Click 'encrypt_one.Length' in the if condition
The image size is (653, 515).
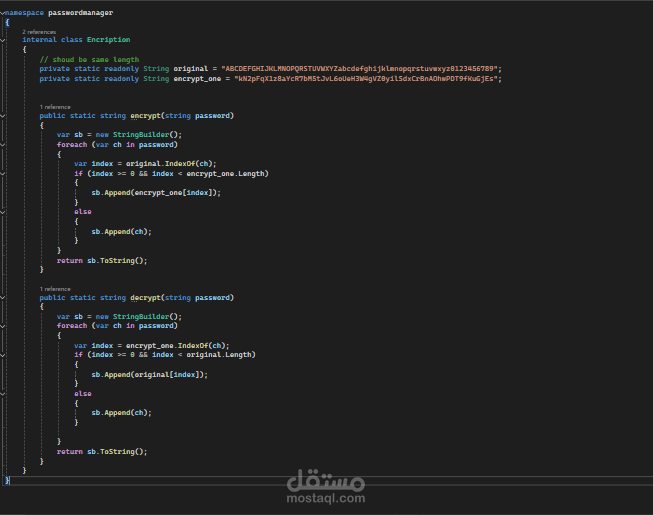coord(225,174)
